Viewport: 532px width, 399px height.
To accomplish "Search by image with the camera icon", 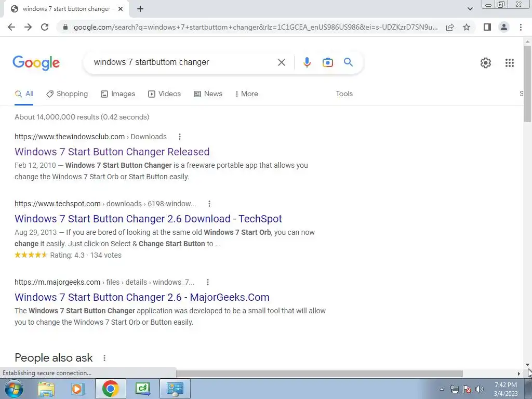I will tap(327, 62).
